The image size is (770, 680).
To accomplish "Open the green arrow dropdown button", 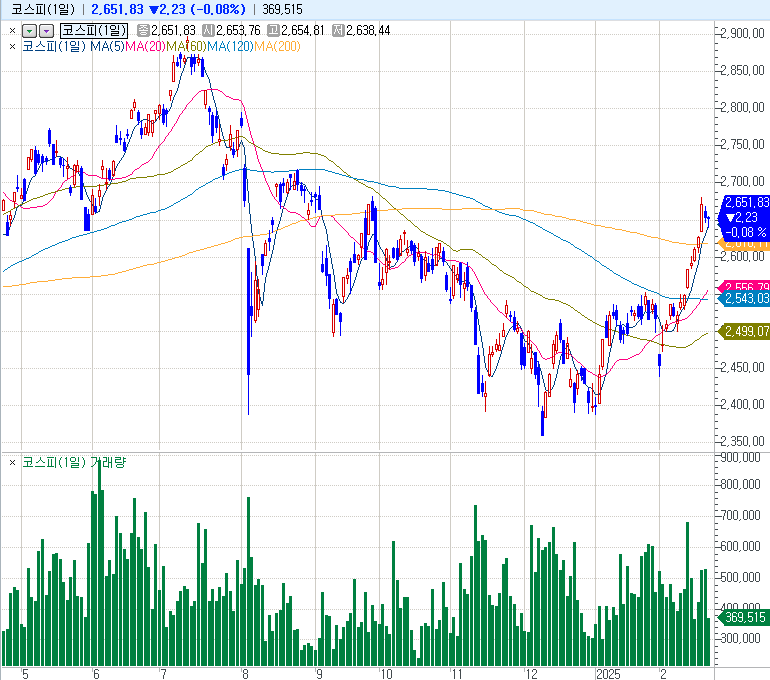I will click(x=29, y=31).
